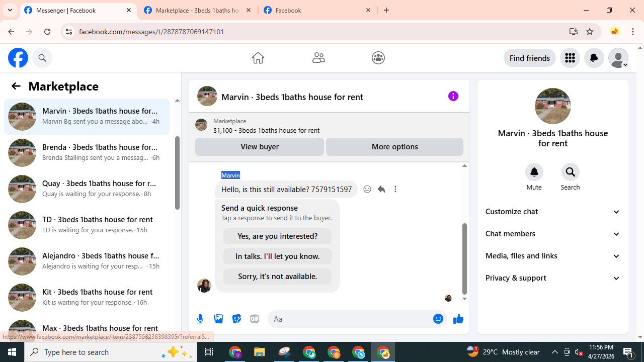The width and height of the screenshot is (644, 362).
Task: Open house photo in right info panel
Action: click(553, 106)
